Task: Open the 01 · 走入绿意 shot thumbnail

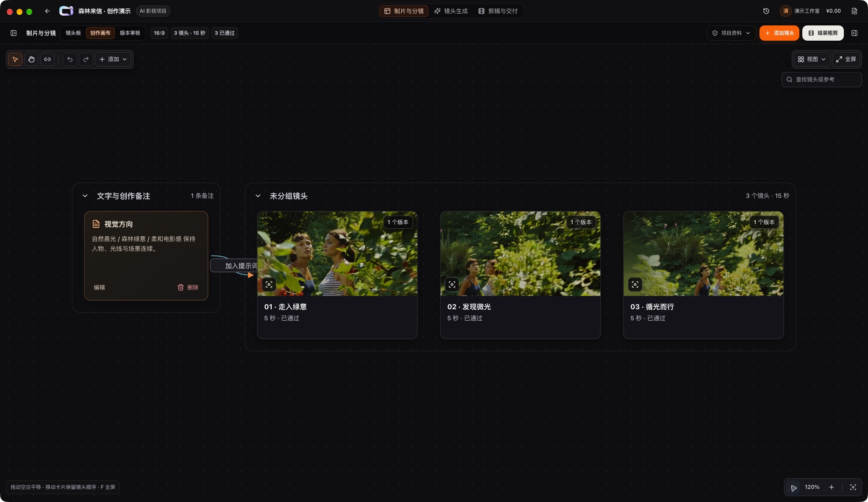Action: (337, 254)
